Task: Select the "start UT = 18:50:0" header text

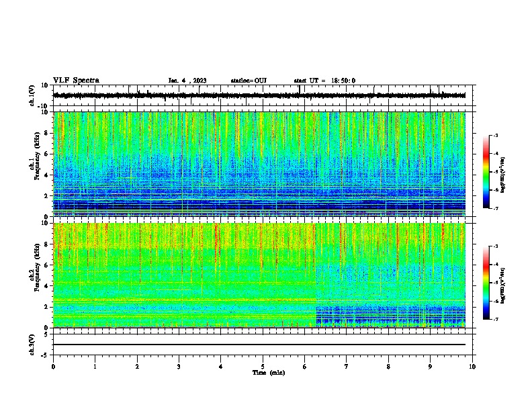Action: [324, 81]
